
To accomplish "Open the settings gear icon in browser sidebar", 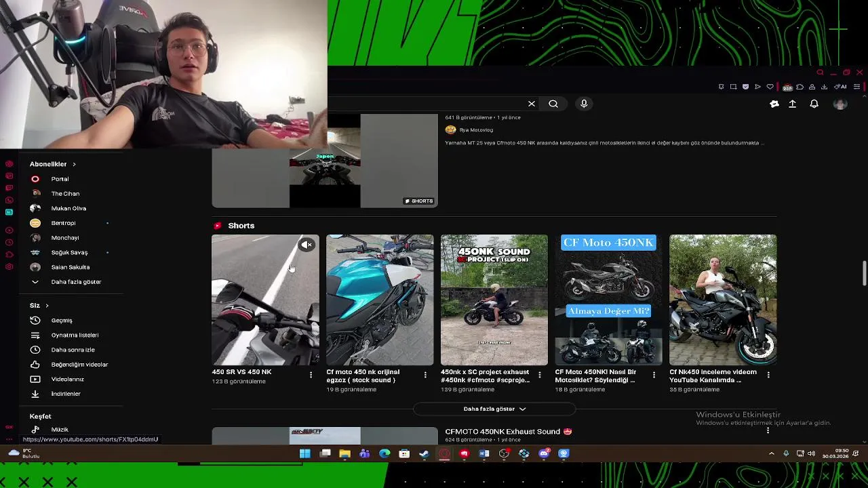I will [x=9, y=266].
